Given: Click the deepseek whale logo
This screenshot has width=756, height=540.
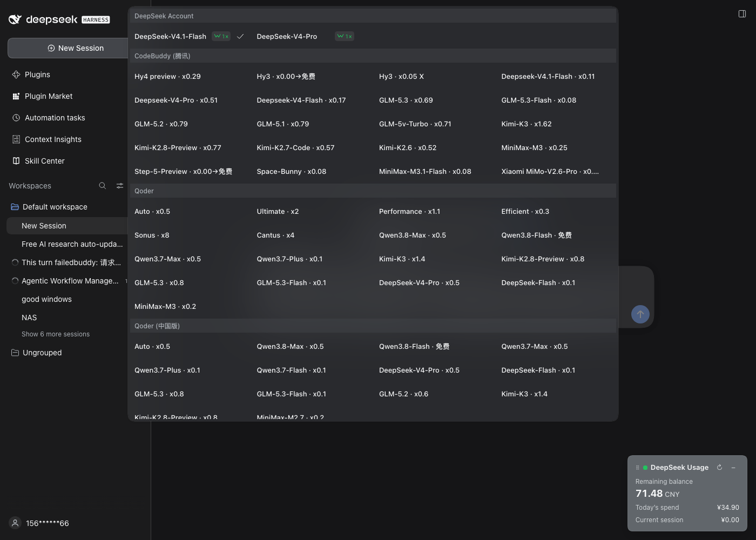Looking at the screenshot, I should click(x=15, y=19).
